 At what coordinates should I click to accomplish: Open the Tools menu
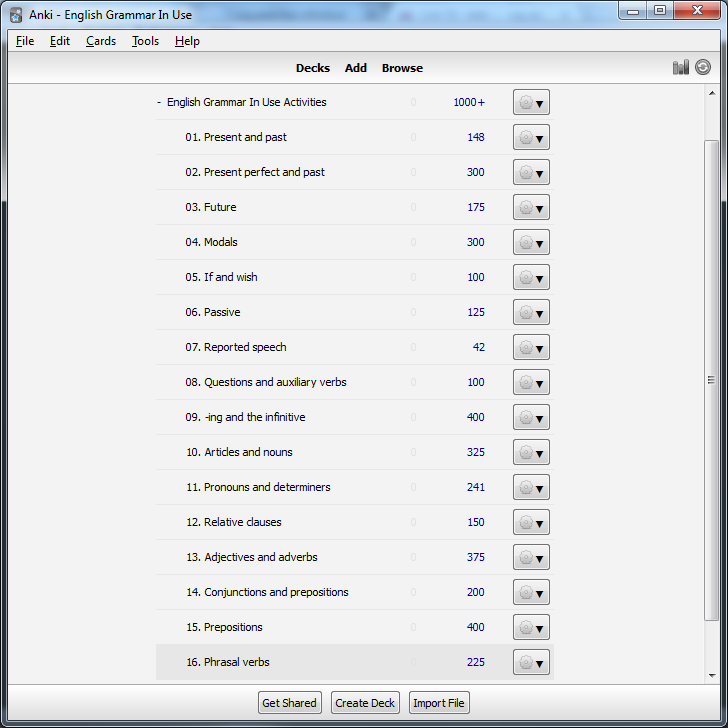point(145,41)
